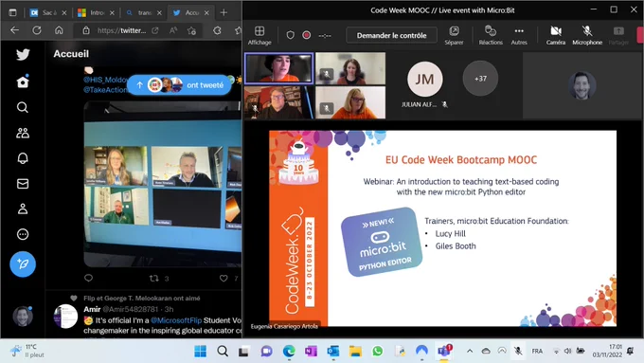Click the shield privacy icon in Teams toolbar
Image resolution: width=644 pixels, height=363 pixels.
point(291,35)
